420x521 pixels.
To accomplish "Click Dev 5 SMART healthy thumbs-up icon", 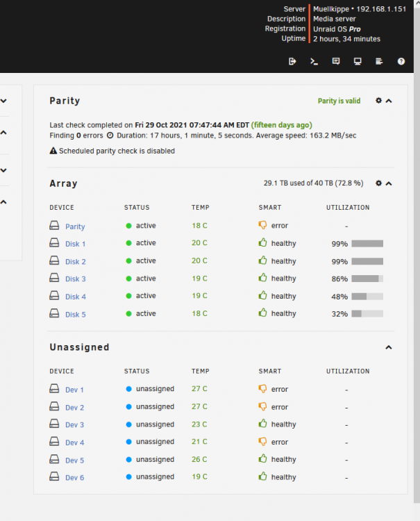I will pos(262,459).
